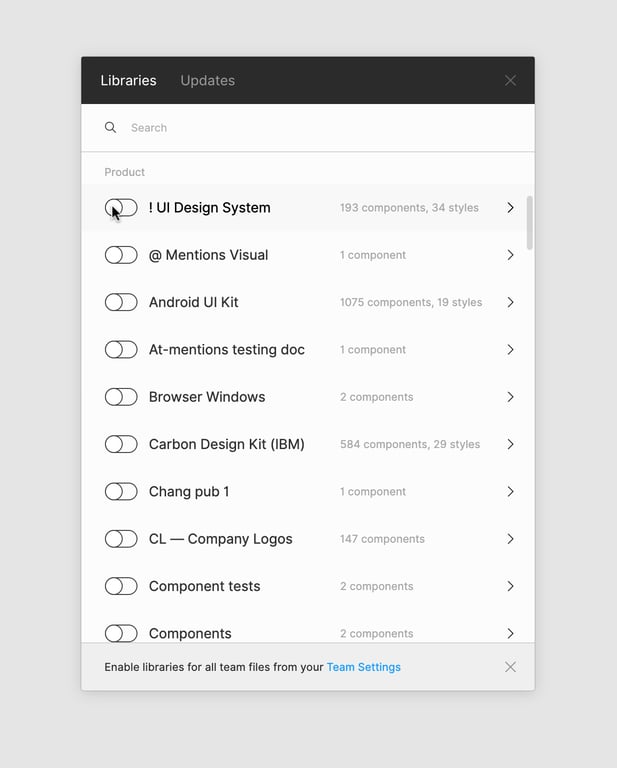Switch to the Updates tab
This screenshot has width=617, height=768.
207,81
